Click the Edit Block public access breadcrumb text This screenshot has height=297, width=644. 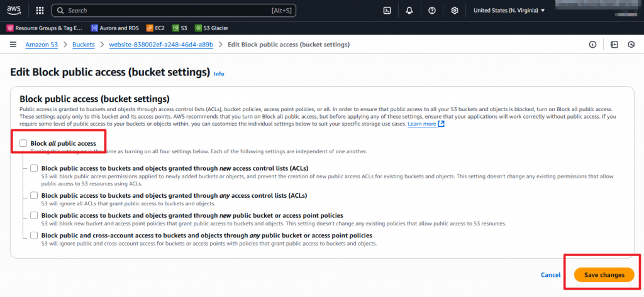[x=289, y=45]
